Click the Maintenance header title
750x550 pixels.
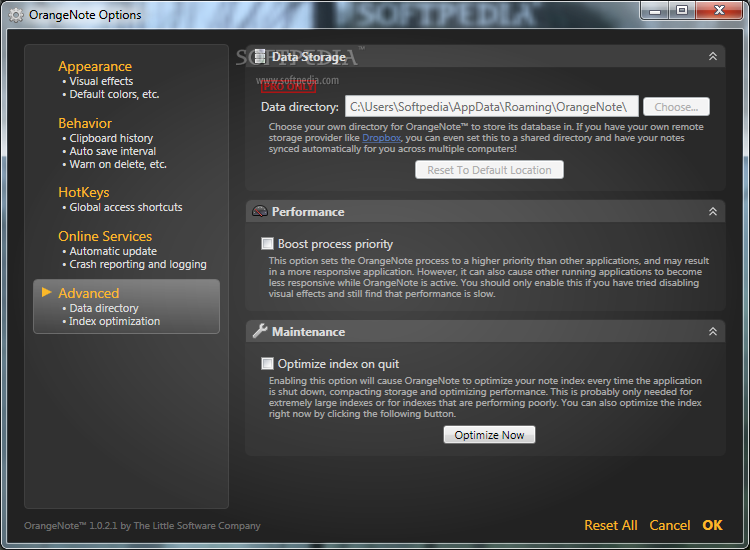click(309, 331)
